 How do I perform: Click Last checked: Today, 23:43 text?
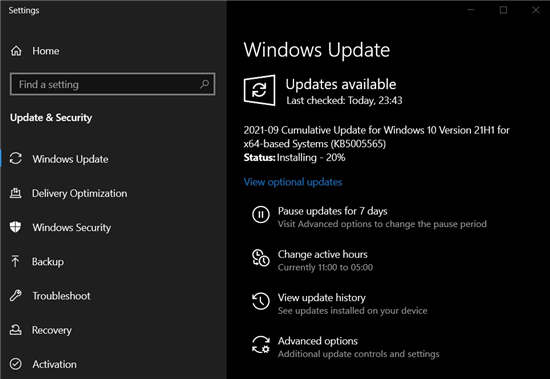point(344,101)
